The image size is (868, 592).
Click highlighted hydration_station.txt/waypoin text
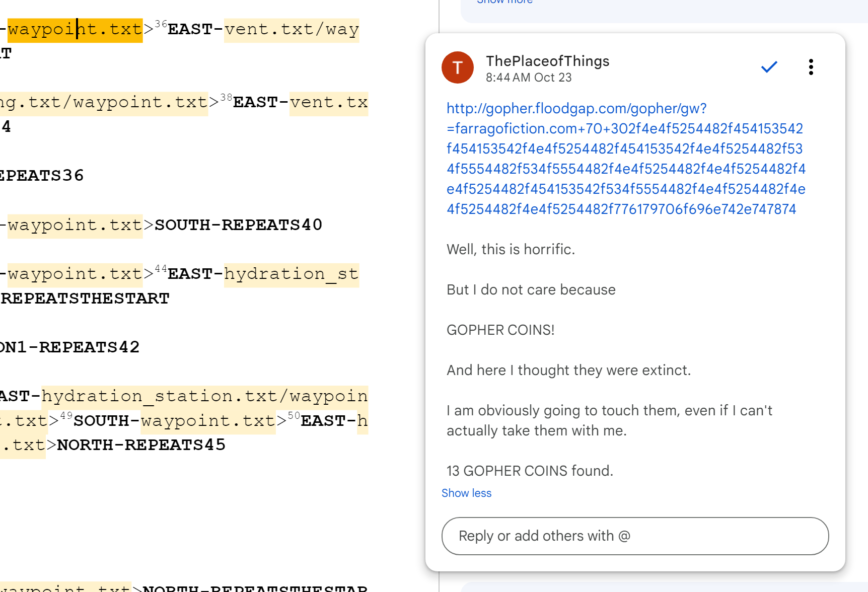pyautogui.click(x=204, y=396)
